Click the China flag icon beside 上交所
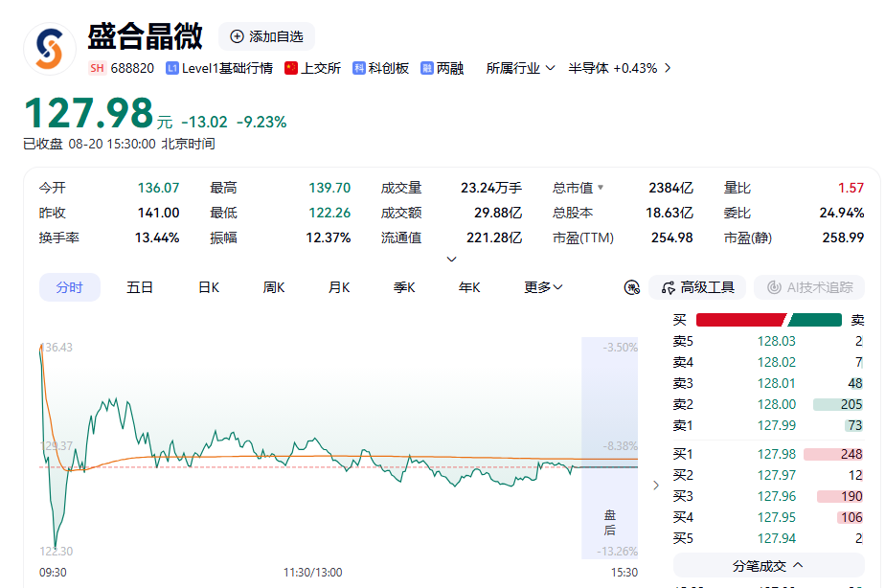The width and height of the screenshot is (885, 588). click(291, 68)
